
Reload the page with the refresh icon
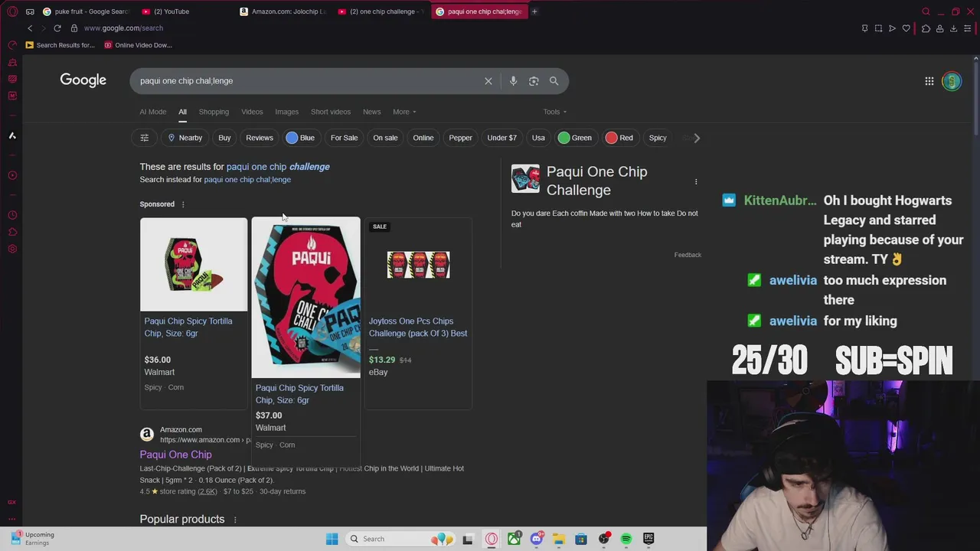point(57,28)
